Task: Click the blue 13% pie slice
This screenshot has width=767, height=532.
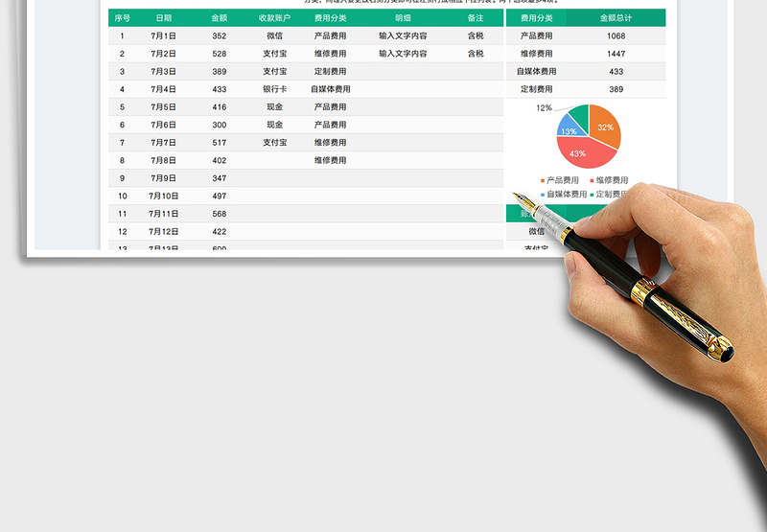Action: click(x=569, y=130)
